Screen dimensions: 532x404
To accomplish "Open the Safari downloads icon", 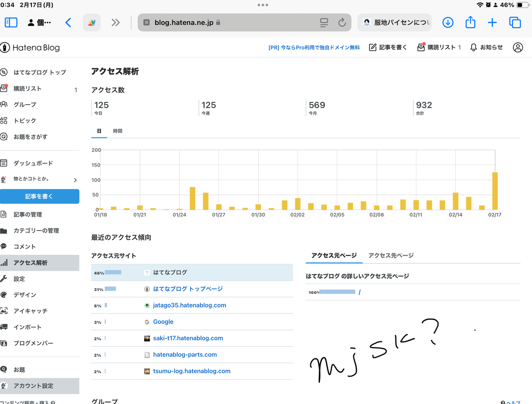I will point(448,22).
